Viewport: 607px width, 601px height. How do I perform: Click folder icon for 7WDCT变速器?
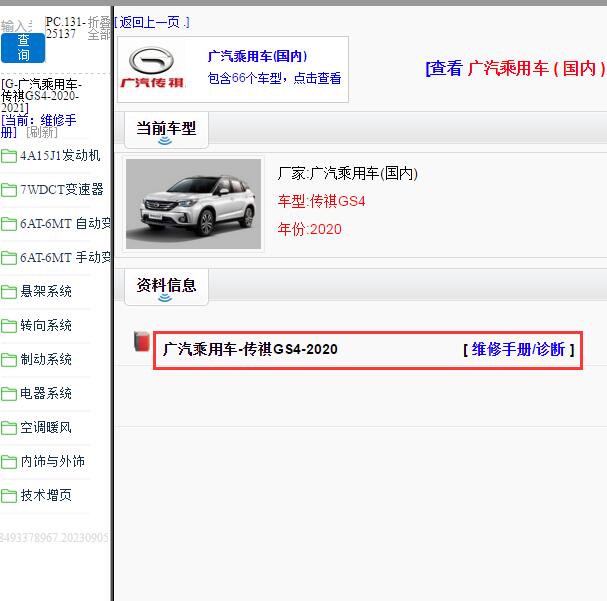click(x=9, y=190)
